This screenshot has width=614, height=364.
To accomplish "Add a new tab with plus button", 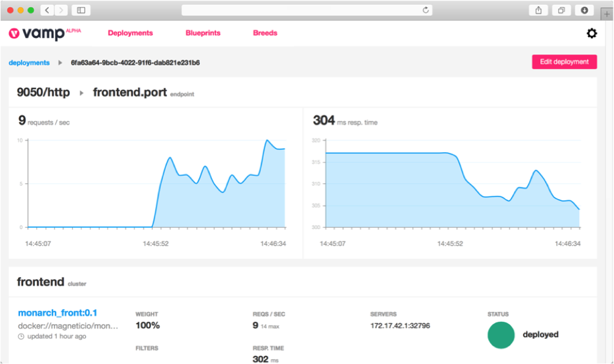I will pyautogui.click(x=607, y=14).
